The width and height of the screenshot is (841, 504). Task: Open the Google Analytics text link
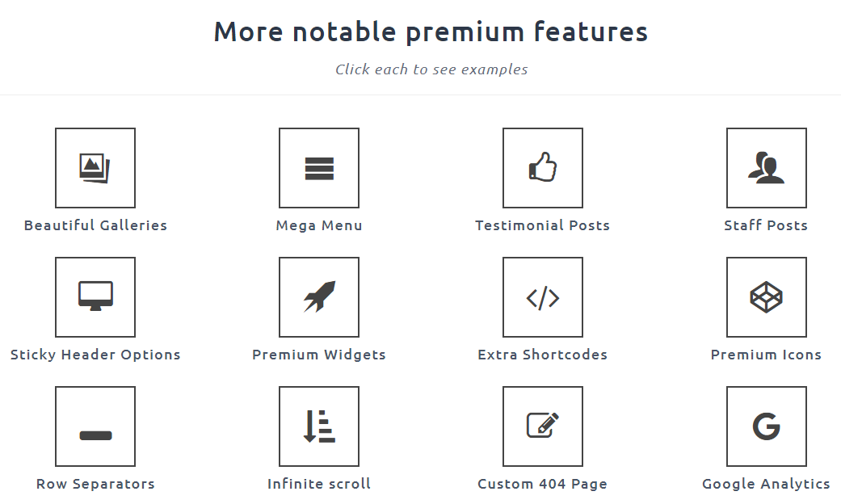766,484
